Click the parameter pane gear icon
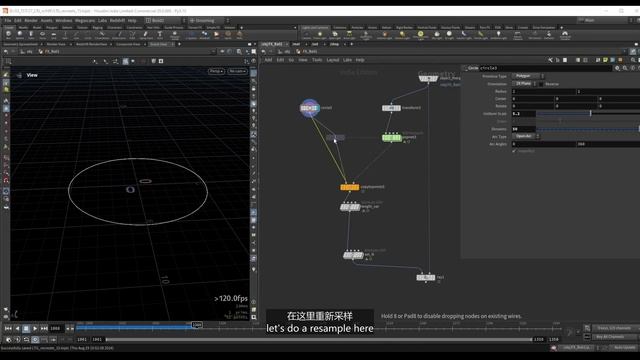This screenshot has width=640, height=360. click(618, 68)
